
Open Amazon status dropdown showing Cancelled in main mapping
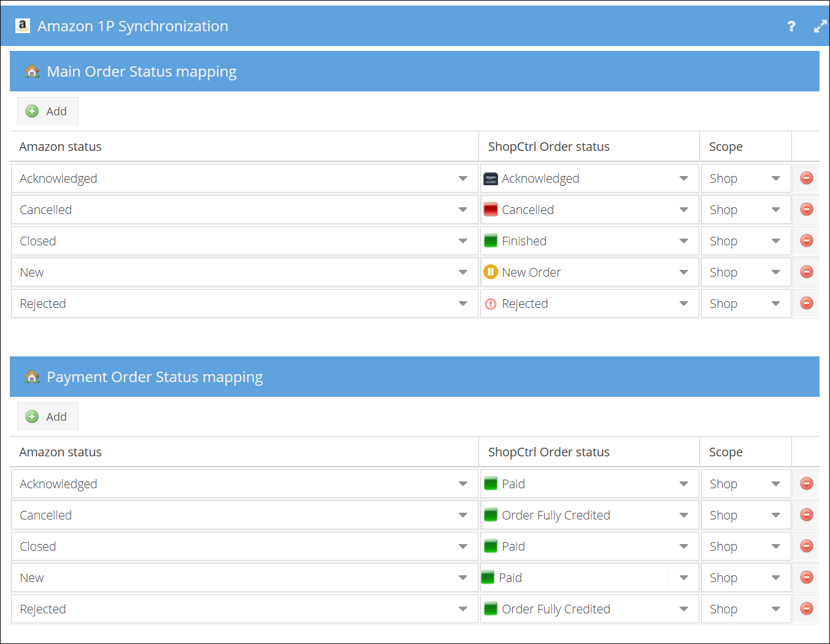pos(244,210)
